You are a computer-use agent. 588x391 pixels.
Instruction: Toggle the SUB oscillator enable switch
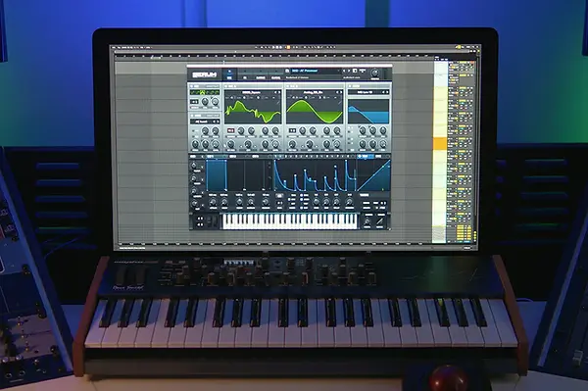click(x=191, y=86)
